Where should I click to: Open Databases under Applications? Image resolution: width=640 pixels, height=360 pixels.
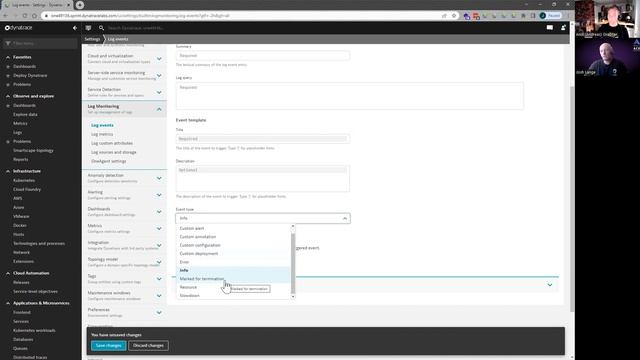23,340
